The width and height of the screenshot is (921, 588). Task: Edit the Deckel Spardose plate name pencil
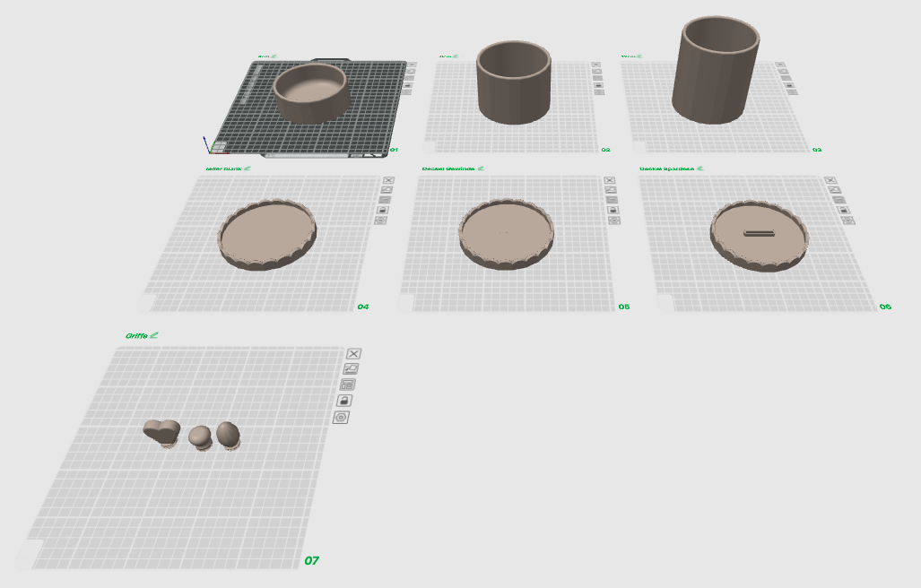700,169
